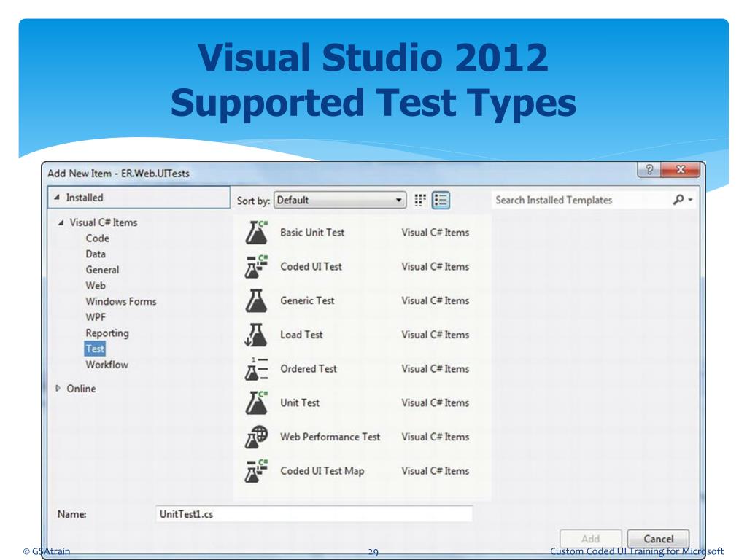Open the Sort by Default dropdown
Image resolution: width=747 pixels, height=560 pixels.
[340, 200]
